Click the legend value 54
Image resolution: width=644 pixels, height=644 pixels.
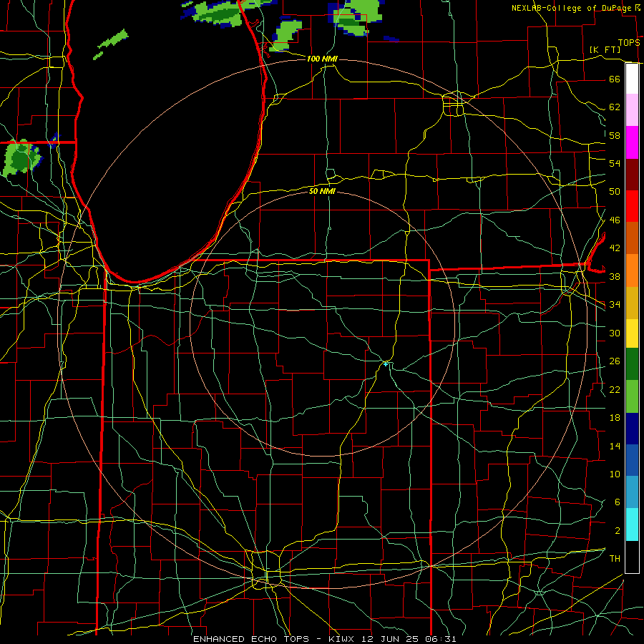click(x=615, y=163)
